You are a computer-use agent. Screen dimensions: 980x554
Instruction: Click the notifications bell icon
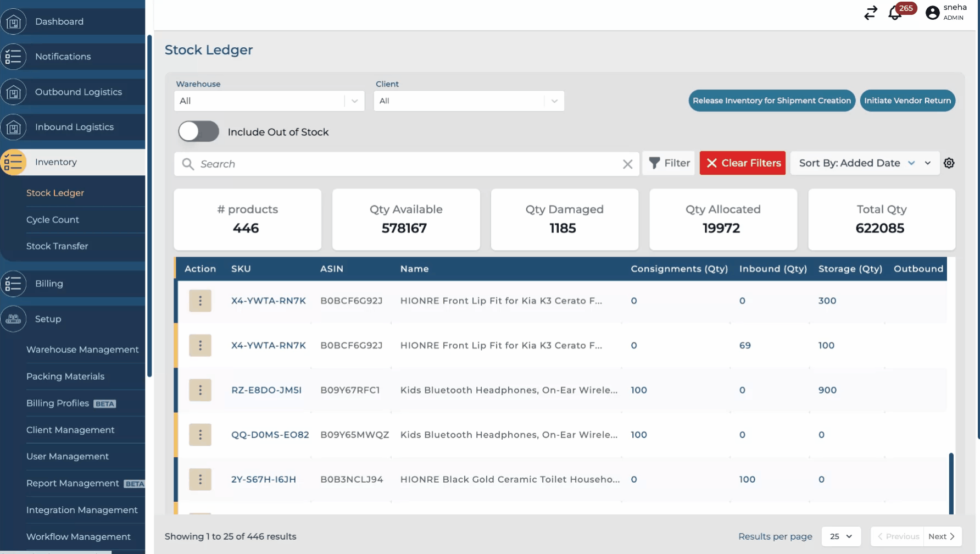coord(895,13)
